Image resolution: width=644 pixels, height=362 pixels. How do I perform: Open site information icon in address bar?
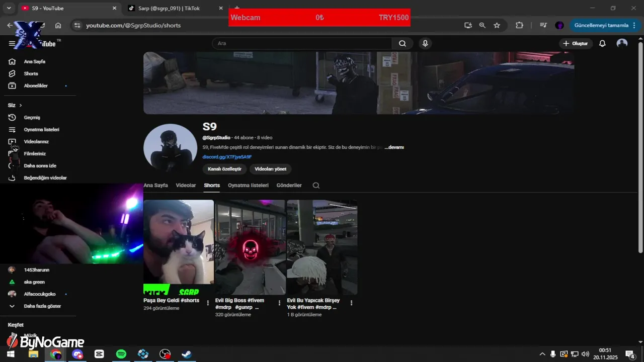[x=76, y=25]
